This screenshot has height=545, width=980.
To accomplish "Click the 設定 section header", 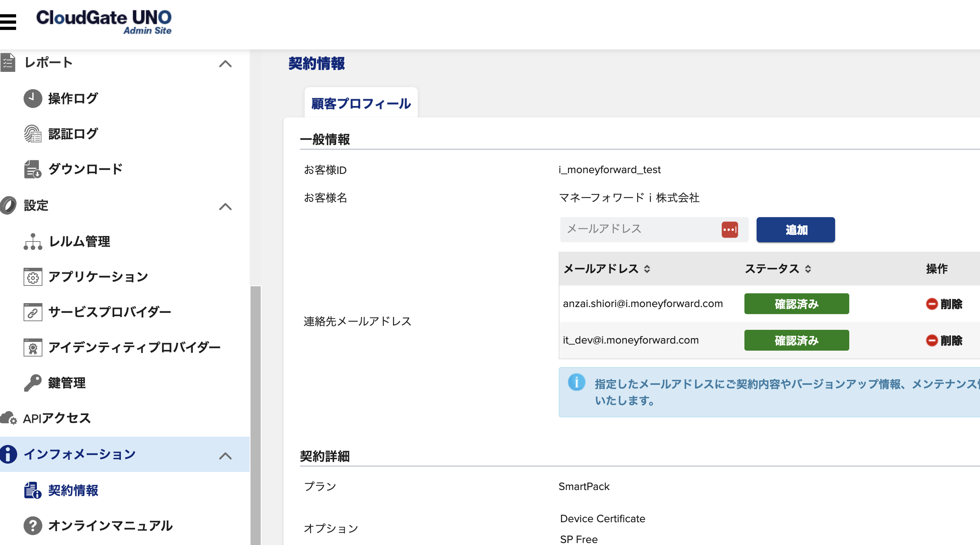I will (x=125, y=205).
